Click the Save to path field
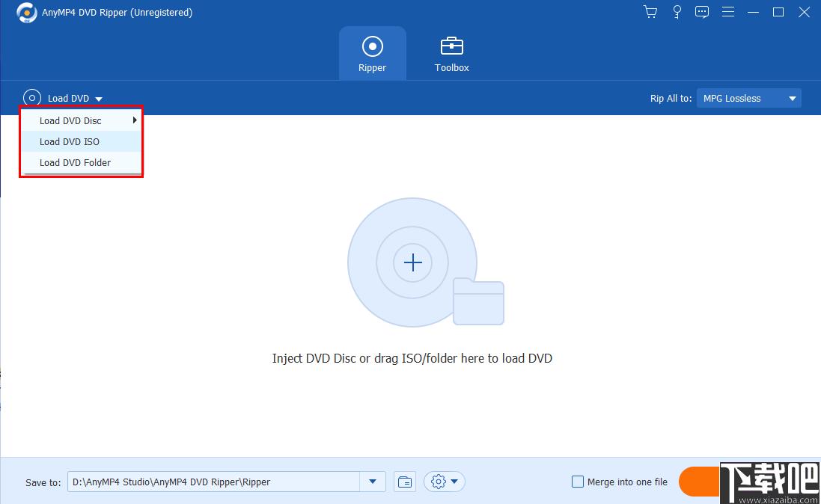 pyautogui.click(x=213, y=482)
